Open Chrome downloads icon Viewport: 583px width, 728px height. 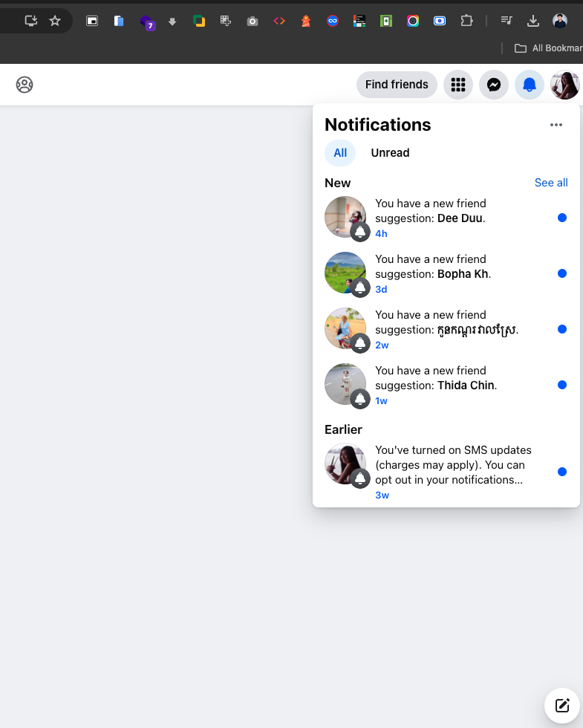(x=532, y=21)
